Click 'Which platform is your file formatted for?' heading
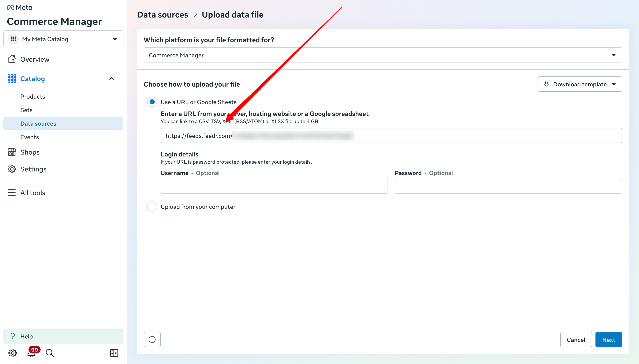The image size is (639, 364). coord(209,40)
